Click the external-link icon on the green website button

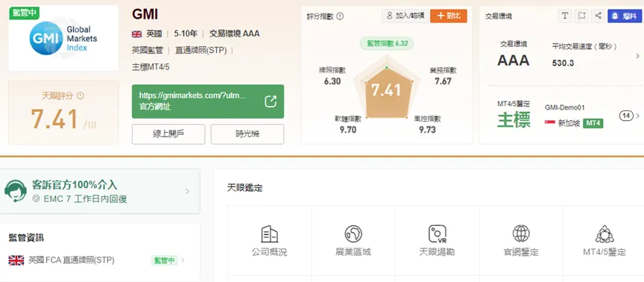tap(271, 101)
